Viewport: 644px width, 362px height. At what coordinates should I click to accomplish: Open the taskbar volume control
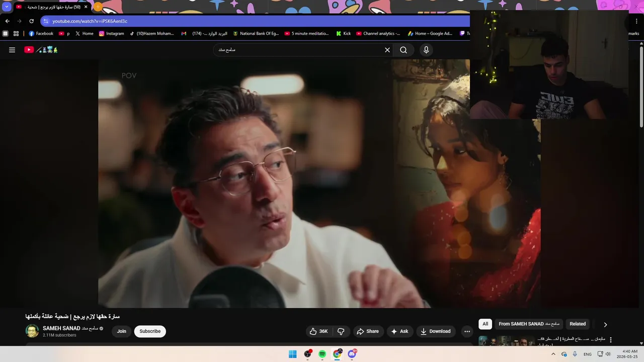[x=608, y=354]
